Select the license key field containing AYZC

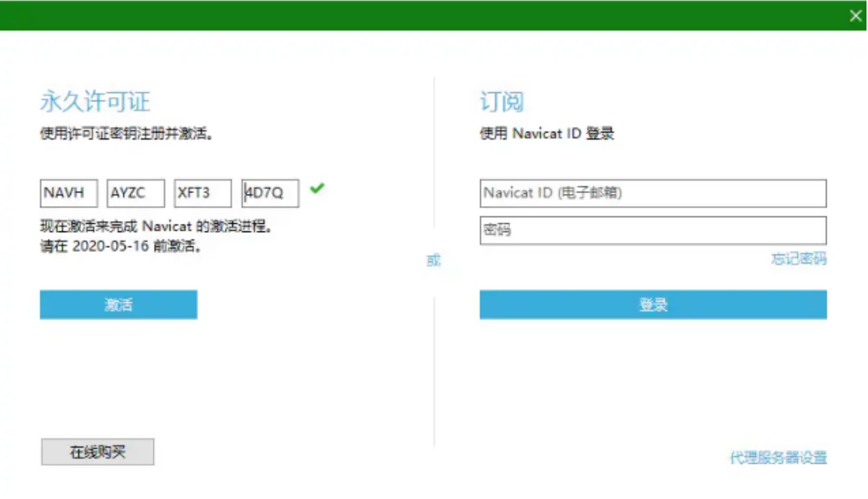[x=135, y=193]
